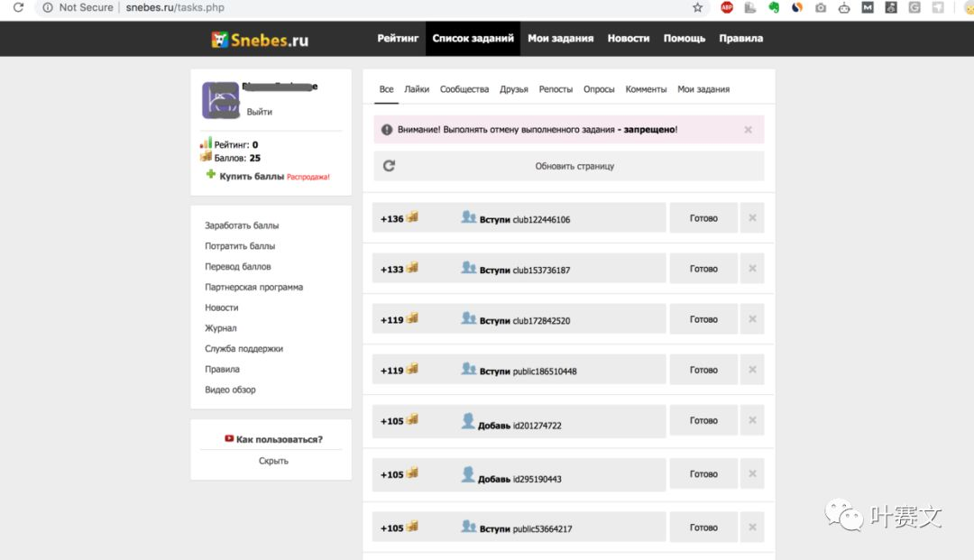Bookmark this page with the star icon
974x560 pixels.
click(x=697, y=8)
